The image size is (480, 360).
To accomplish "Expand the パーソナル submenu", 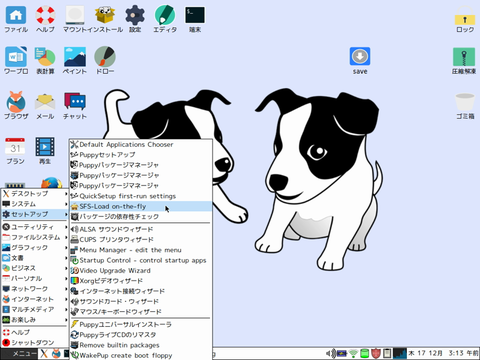I will point(35,278).
